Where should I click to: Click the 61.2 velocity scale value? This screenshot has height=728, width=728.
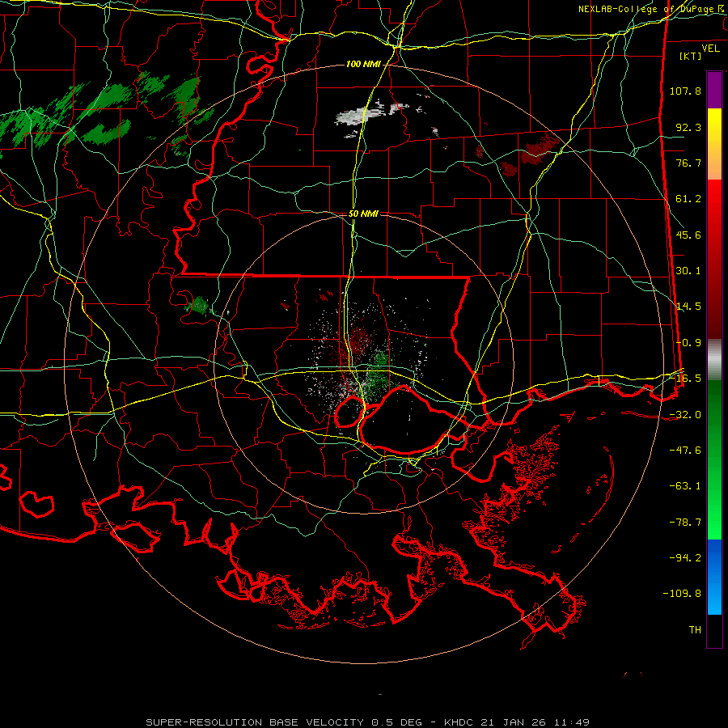688,199
